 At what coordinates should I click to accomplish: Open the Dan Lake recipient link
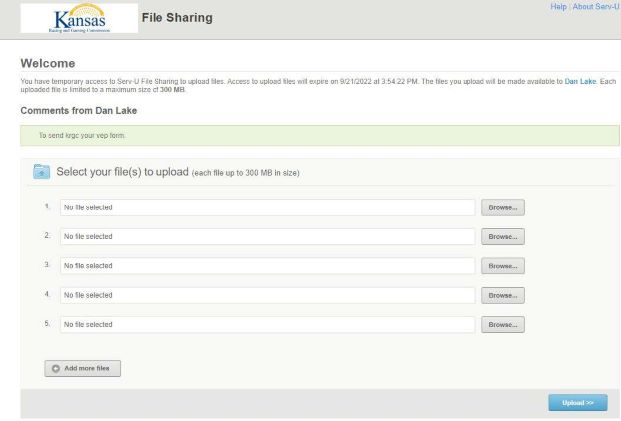coord(580,81)
